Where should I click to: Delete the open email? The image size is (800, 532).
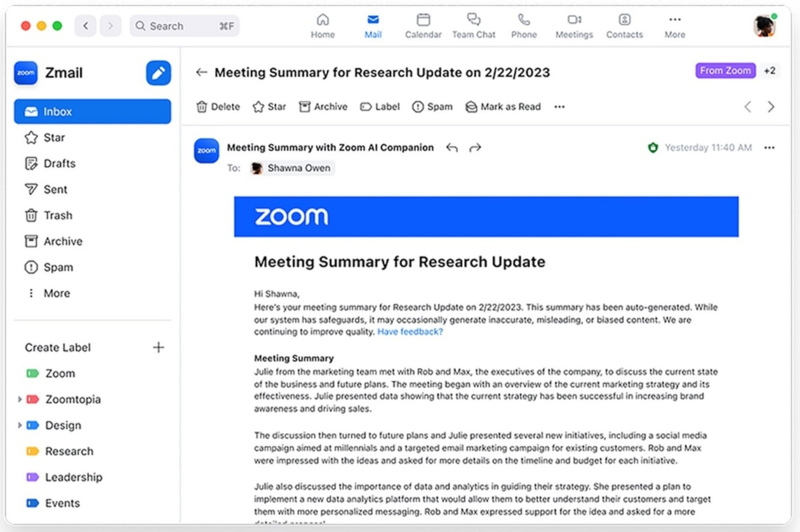click(x=218, y=107)
